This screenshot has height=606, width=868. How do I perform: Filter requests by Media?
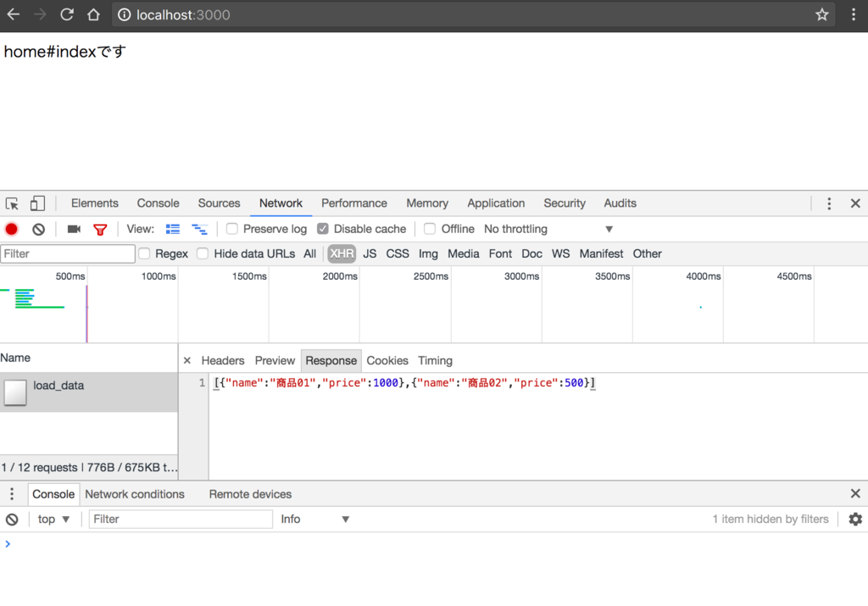tap(464, 253)
